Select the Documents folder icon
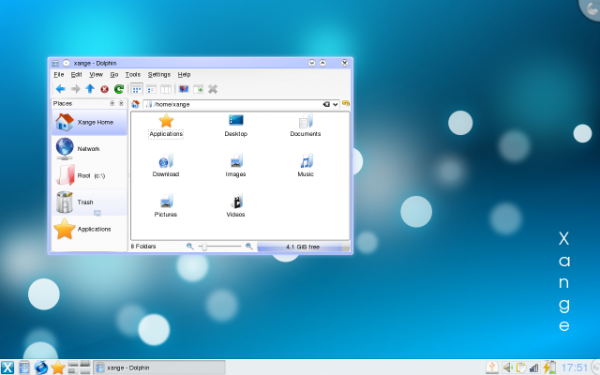This screenshot has height=375, width=600. (306, 121)
